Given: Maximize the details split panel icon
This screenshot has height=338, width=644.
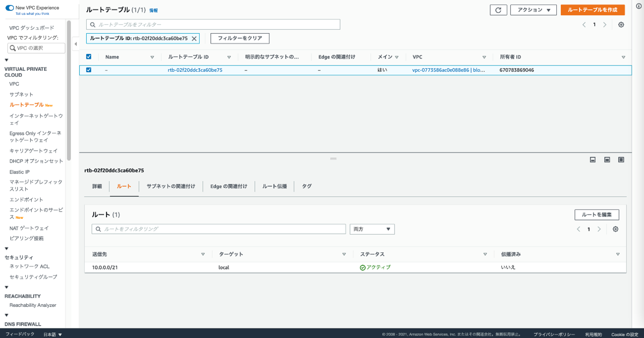Looking at the screenshot, I should (621, 160).
